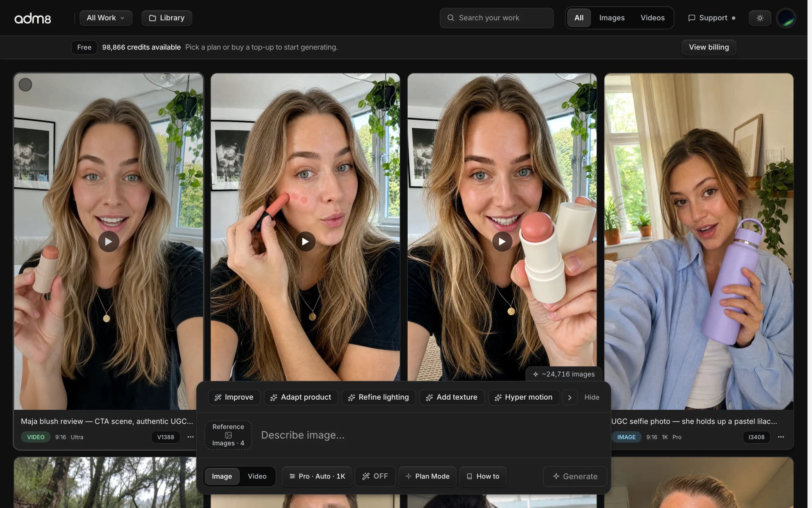812x508 pixels.
Task: Click the ~24,716 images estimate chip
Action: (x=564, y=374)
